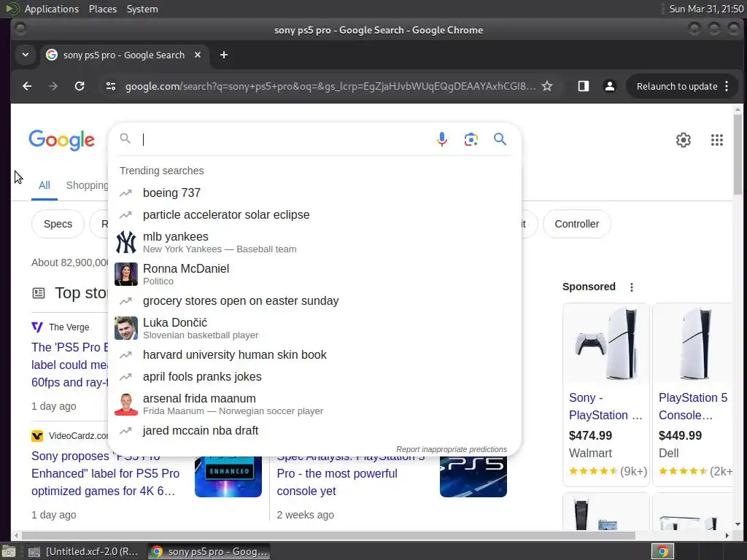Reload the page
This screenshot has width=747, height=560.
pyautogui.click(x=80, y=86)
